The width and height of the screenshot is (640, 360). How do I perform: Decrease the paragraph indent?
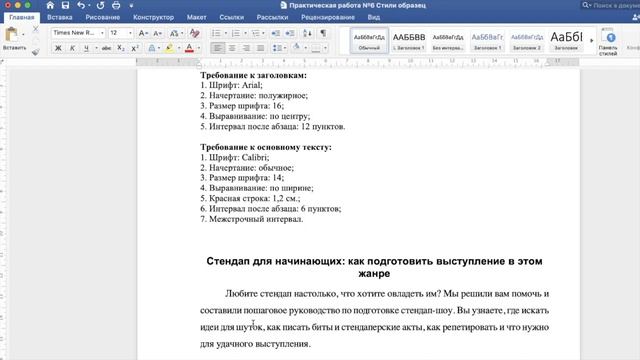(x=276, y=33)
